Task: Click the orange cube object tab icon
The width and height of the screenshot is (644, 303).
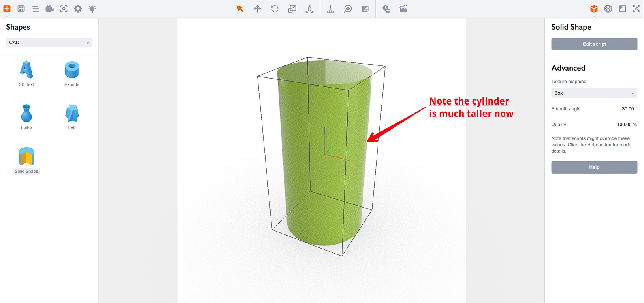Action: point(594,9)
